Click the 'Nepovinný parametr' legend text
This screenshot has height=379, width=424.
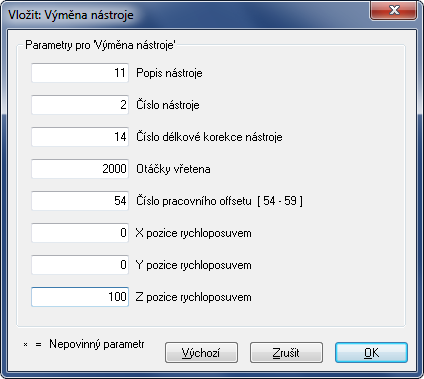click(x=97, y=344)
